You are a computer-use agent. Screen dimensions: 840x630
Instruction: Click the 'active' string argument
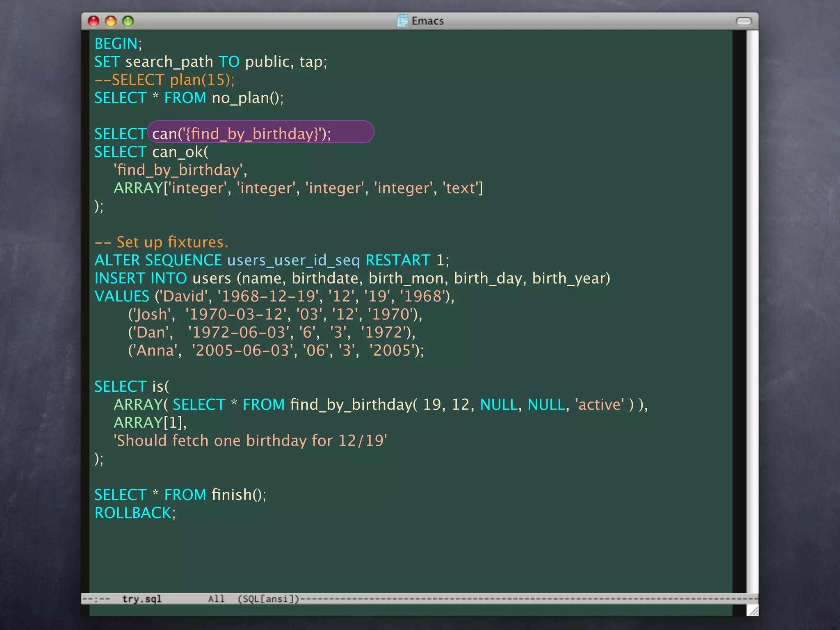coord(599,405)
